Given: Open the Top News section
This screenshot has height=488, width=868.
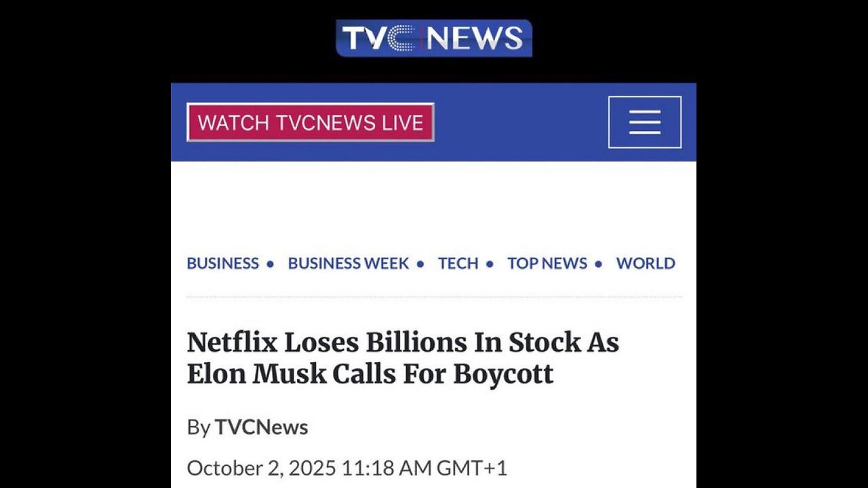Looking at the screenshot, I should 547,263.
